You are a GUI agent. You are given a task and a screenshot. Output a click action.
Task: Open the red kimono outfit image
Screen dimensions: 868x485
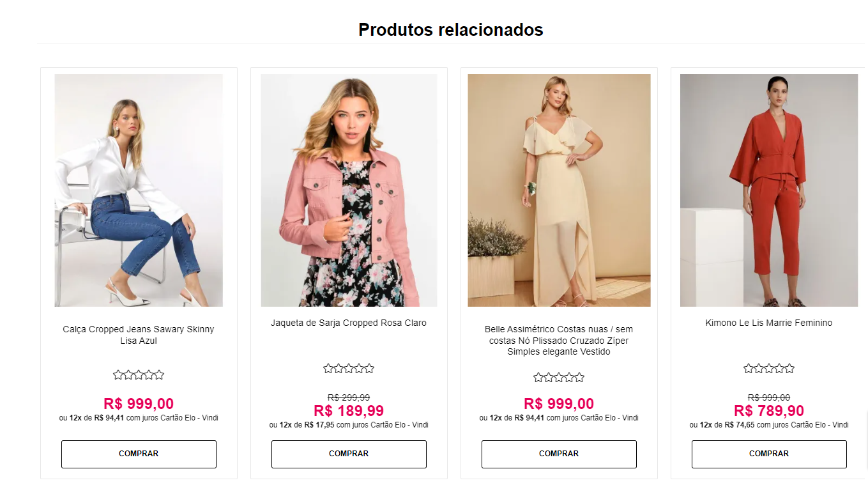[x=769, y=190]
